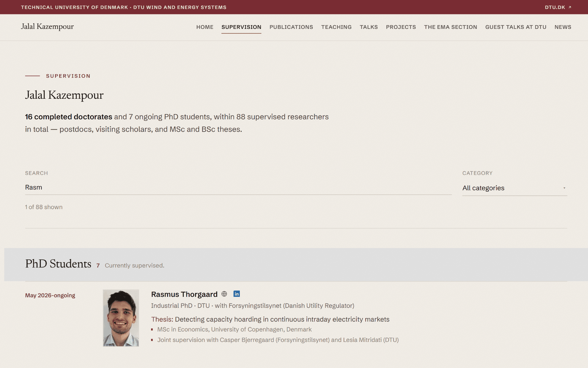Image resolution: width=588 pixels, height=368 pixels.
Task: Open the Talks page
Action: [369, 27]
